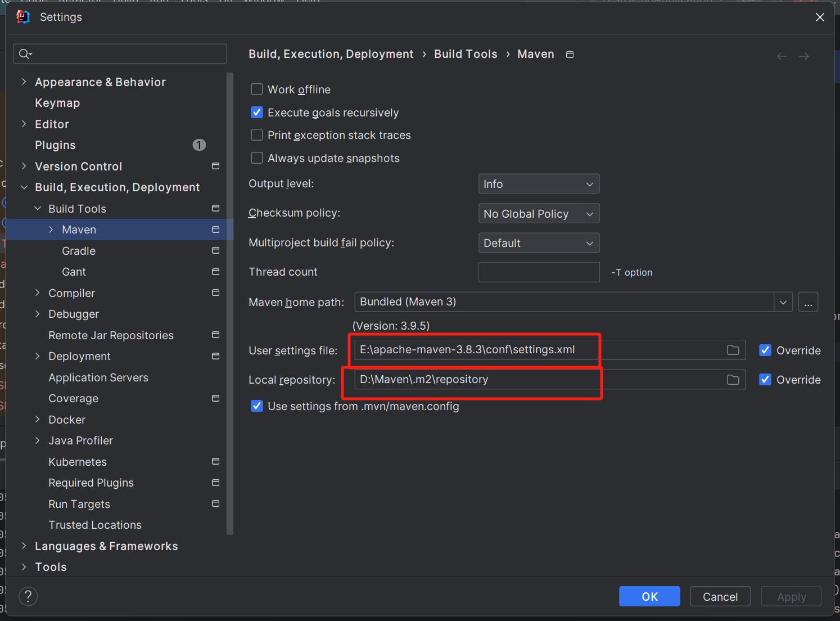840x621 pixels.
Task: Select Trusted Locations in tree
Action: (x=95, y=525)
